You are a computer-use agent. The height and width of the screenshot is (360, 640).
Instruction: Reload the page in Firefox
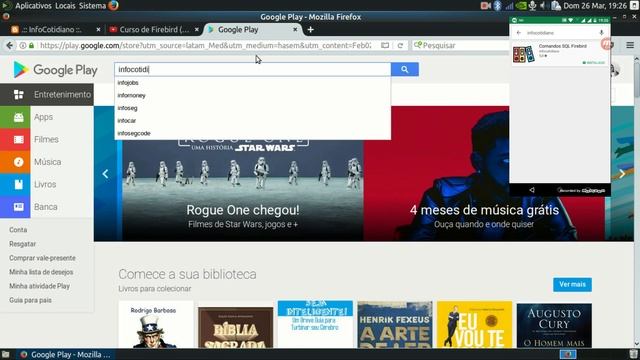pos(400,45)
